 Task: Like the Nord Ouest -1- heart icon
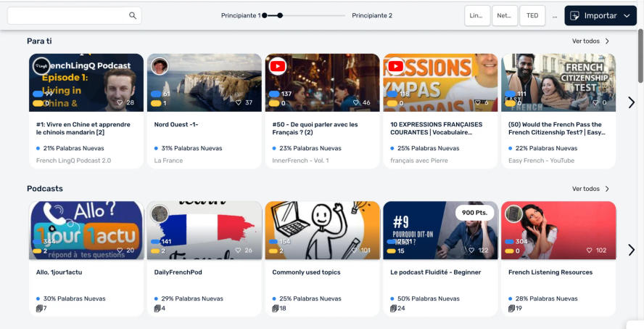[x=238, y=102]
